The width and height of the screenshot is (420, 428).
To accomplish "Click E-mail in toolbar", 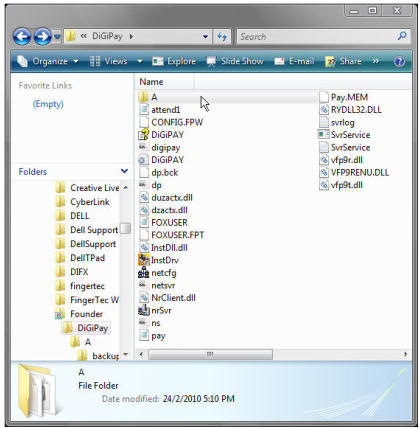I will coord(294,61).
